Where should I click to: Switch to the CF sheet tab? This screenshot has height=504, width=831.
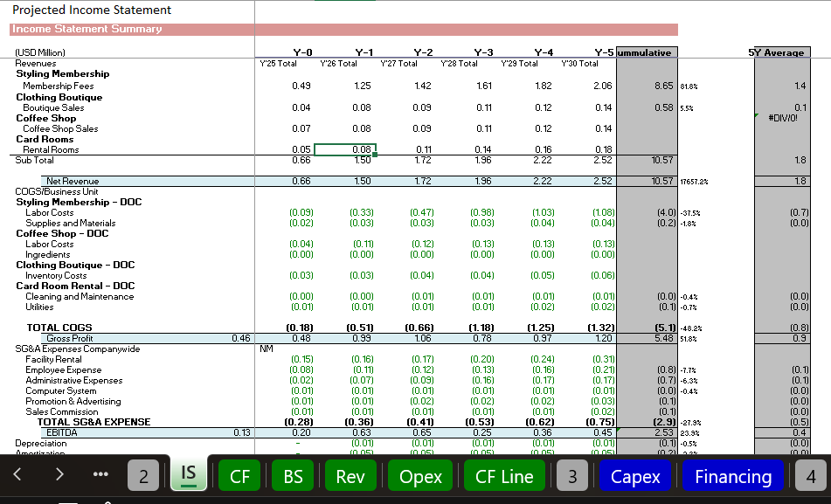tap(239, 476)
